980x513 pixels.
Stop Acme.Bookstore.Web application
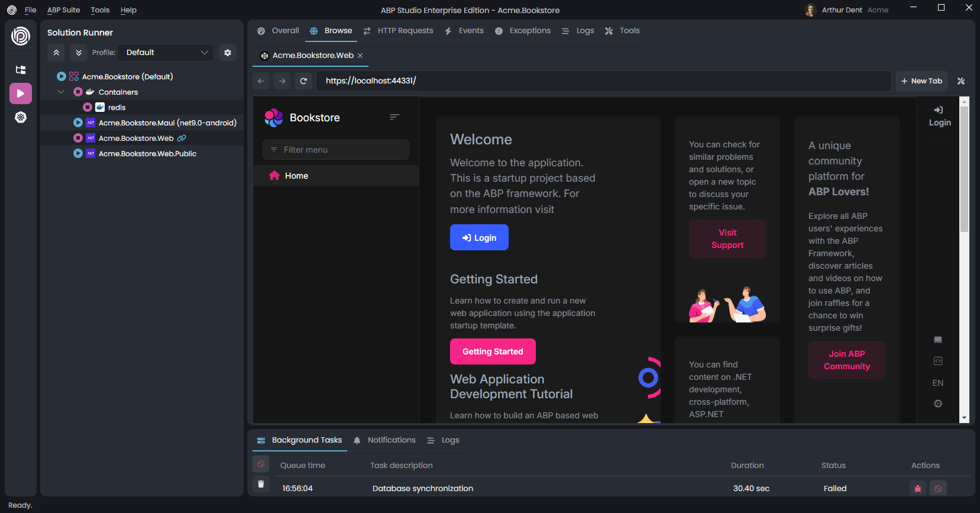point(78,138)
